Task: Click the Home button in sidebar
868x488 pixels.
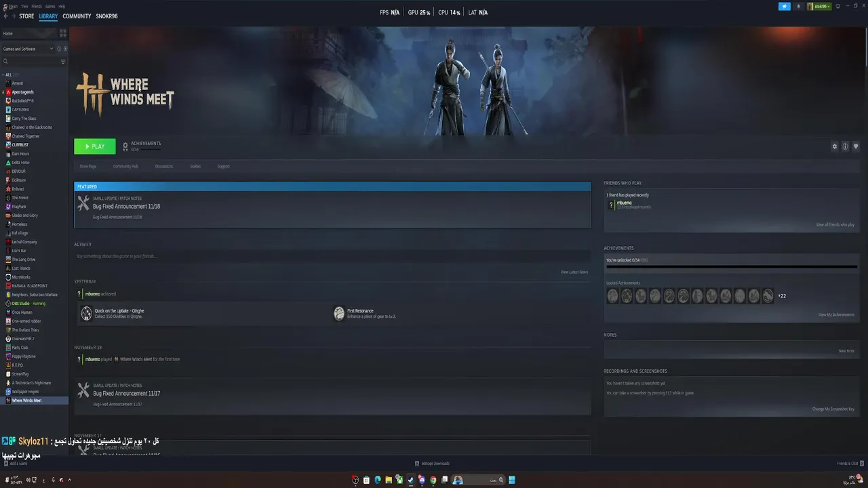Action: click(x=28, y=33)
